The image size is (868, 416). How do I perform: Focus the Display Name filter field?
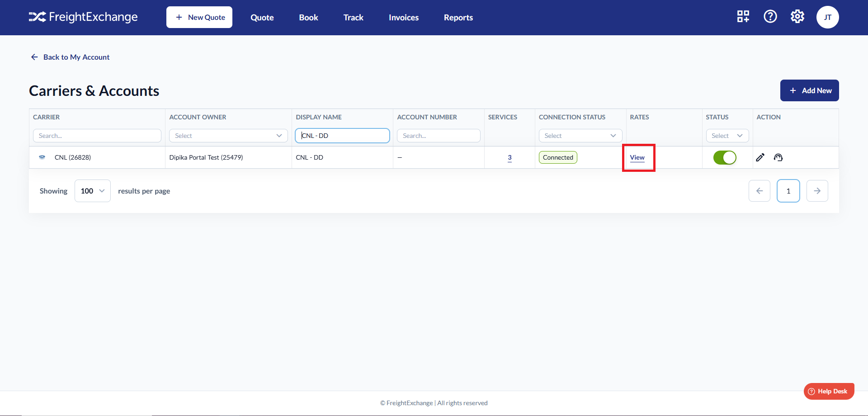pos(342,136)
